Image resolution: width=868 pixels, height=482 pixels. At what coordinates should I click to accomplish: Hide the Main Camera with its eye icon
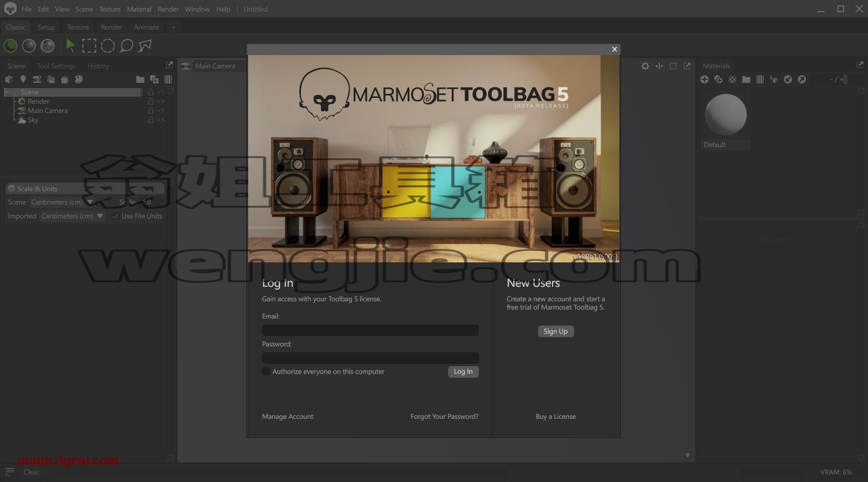click(161, 111)
